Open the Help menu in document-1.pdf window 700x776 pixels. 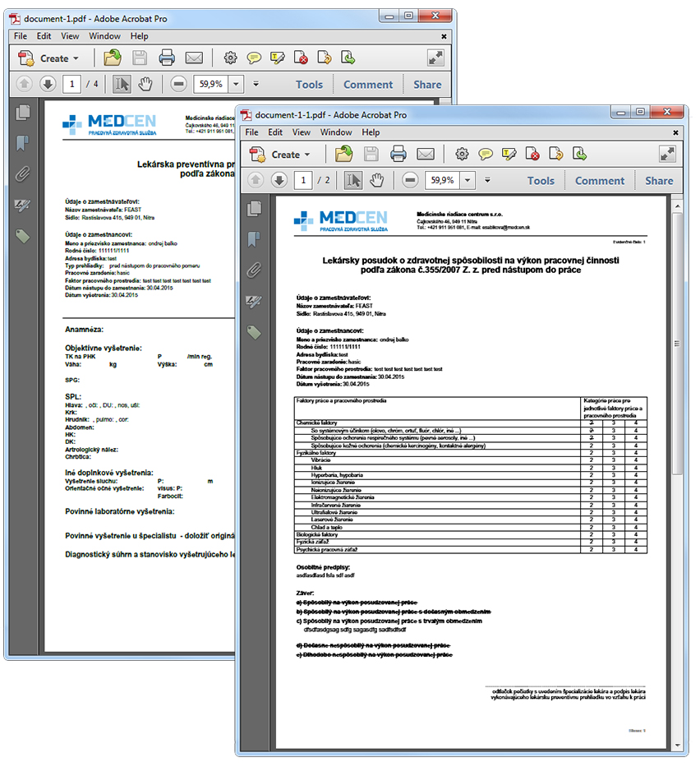(139, 36)
